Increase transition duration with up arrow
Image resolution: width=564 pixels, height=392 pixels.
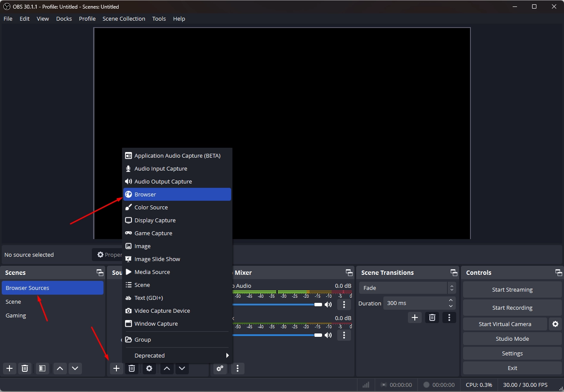coord(451,300)
